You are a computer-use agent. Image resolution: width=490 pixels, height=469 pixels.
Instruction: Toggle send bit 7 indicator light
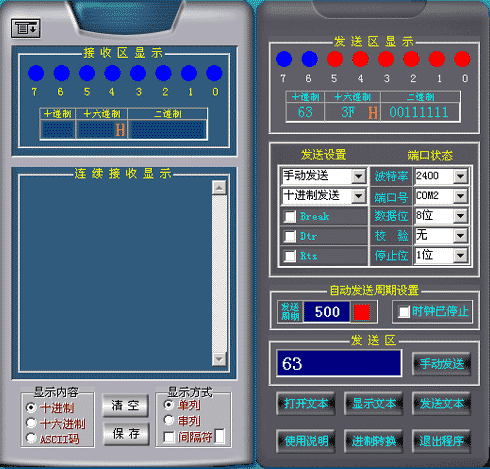(284, 59)
